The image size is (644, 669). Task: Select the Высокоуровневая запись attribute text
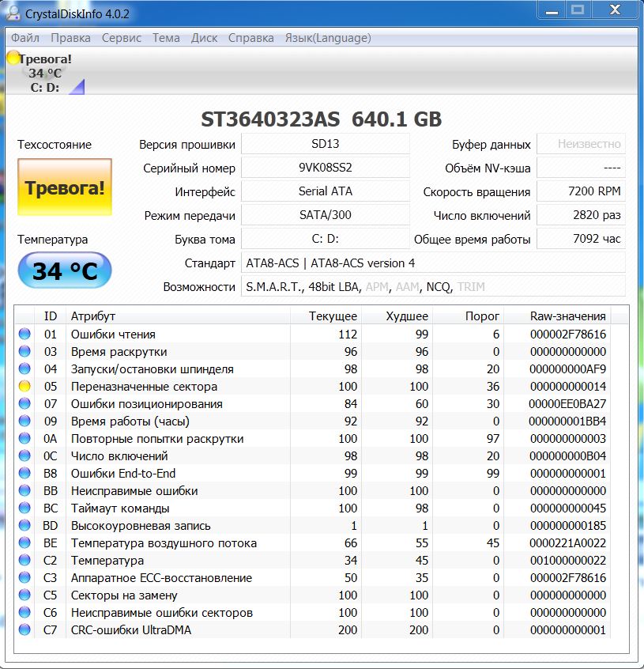(x=141, y=526)
